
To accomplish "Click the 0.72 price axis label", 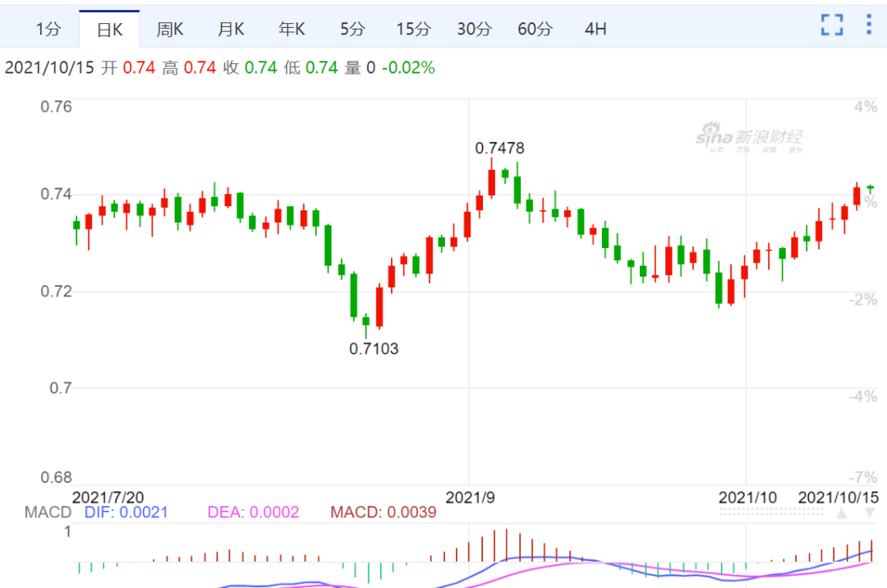I will tap(56, 292).
